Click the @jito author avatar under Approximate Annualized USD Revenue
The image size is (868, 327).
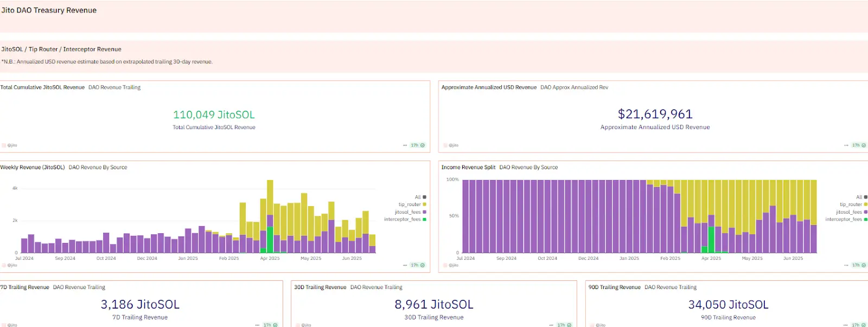(445, 145)
